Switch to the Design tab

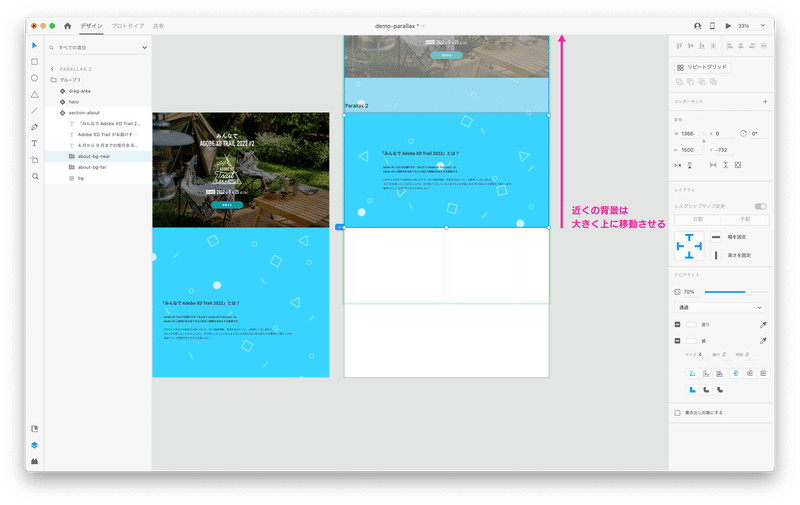[91, 26]
